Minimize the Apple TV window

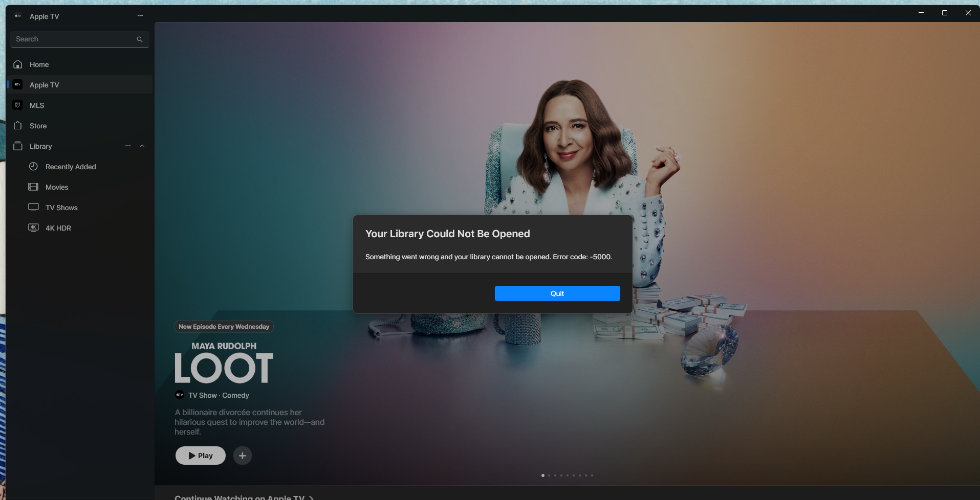921,13
